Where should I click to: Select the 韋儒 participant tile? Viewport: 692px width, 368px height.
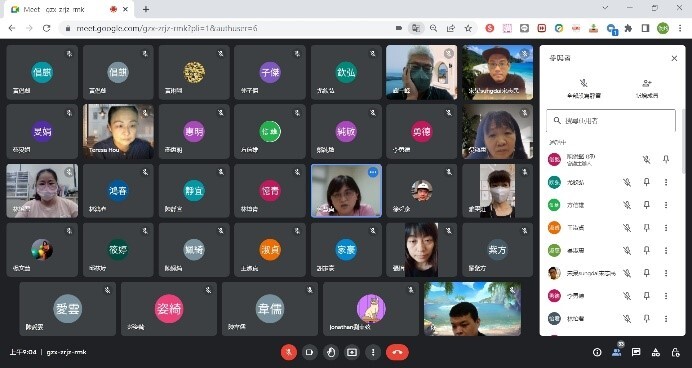(x=270, y=309)
